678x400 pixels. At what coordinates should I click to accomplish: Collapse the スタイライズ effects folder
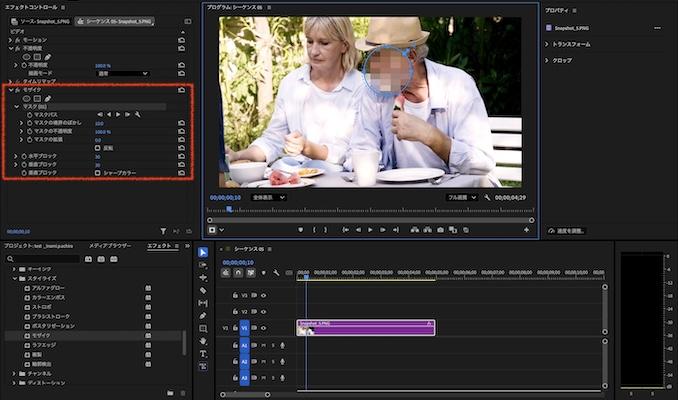tap(13, 278)
